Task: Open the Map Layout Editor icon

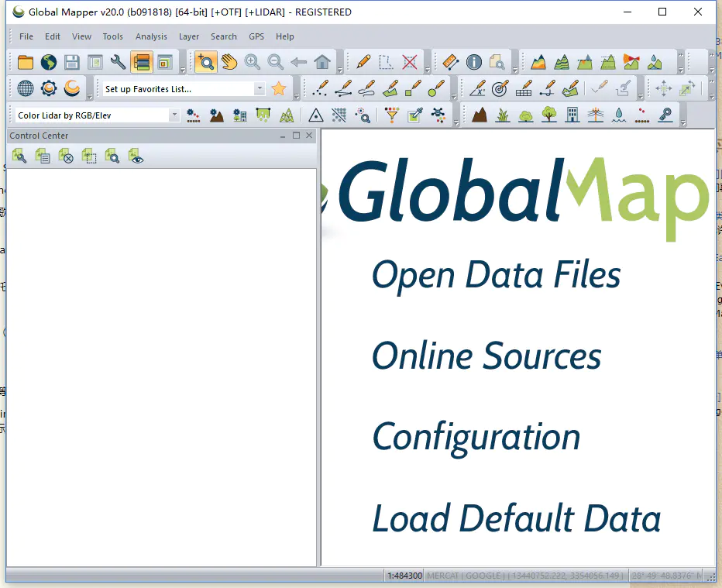Action: [95, 62]
